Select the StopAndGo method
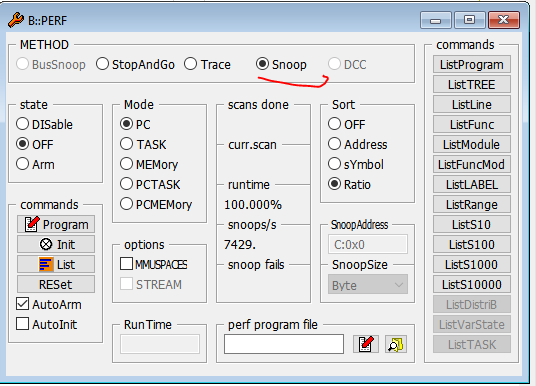Viewport: 536px width, 386px height. (x=135, y=64)
